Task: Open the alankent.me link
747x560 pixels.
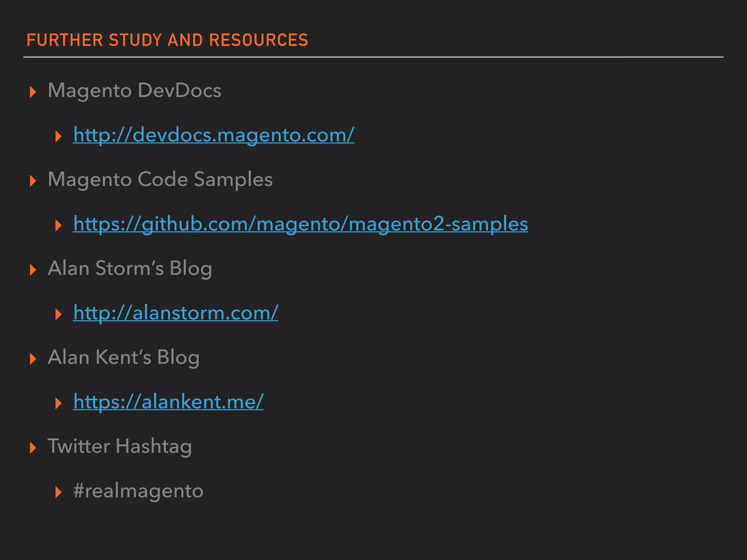Action: click(x=168, y=402)
